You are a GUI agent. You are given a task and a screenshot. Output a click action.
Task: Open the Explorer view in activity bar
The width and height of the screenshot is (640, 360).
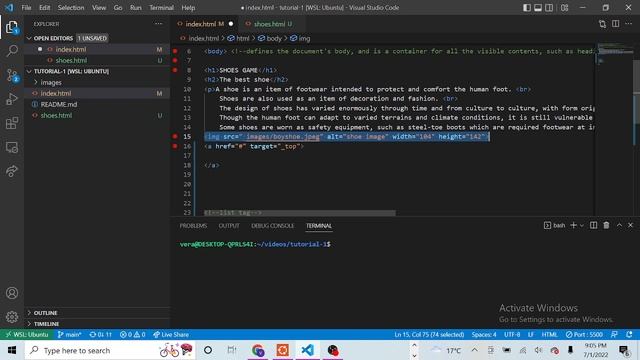12,27
